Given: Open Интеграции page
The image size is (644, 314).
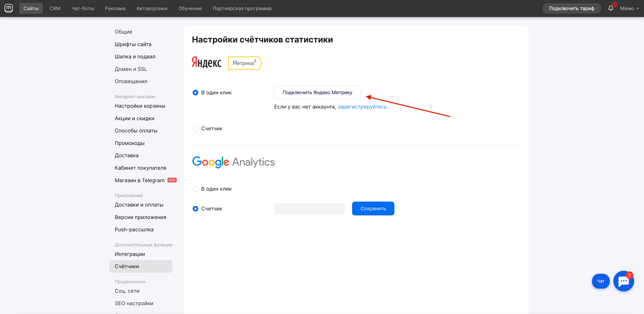Looking at the screenshot, I should 130,254.
